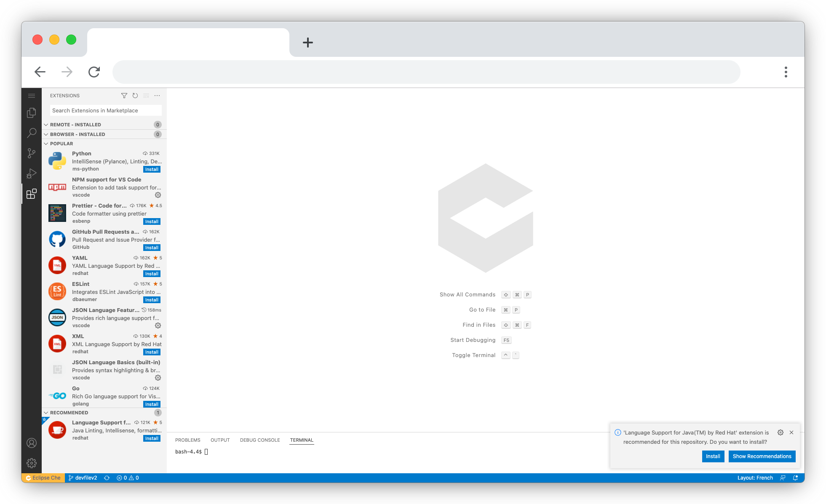Select the PROBLEMS tab
The width and height of the screenshot is (826, 504).
tap(187, 440)
